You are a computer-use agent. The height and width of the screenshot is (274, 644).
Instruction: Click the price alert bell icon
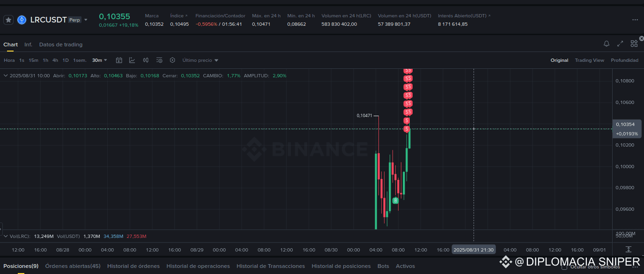pyautogui.click(x=607, y=44)
